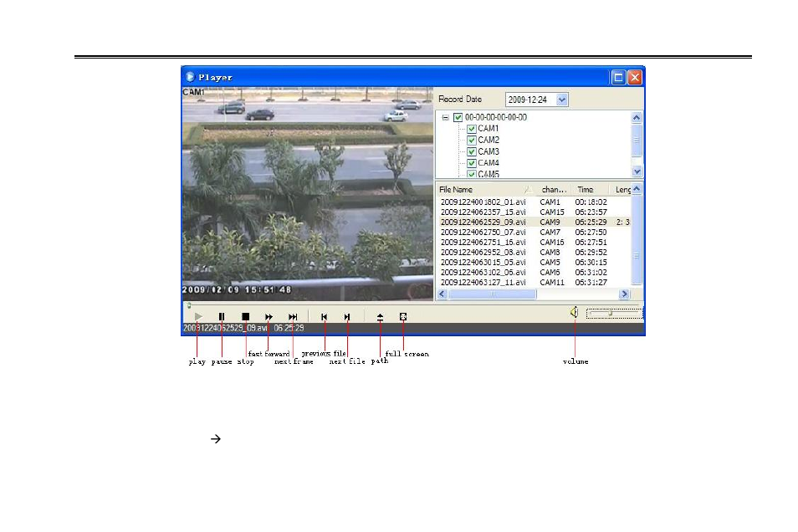Viewport: 798px width, 532px height.
Task: Select file 20091224063127_11.avi
Action: tap(483, 283)
